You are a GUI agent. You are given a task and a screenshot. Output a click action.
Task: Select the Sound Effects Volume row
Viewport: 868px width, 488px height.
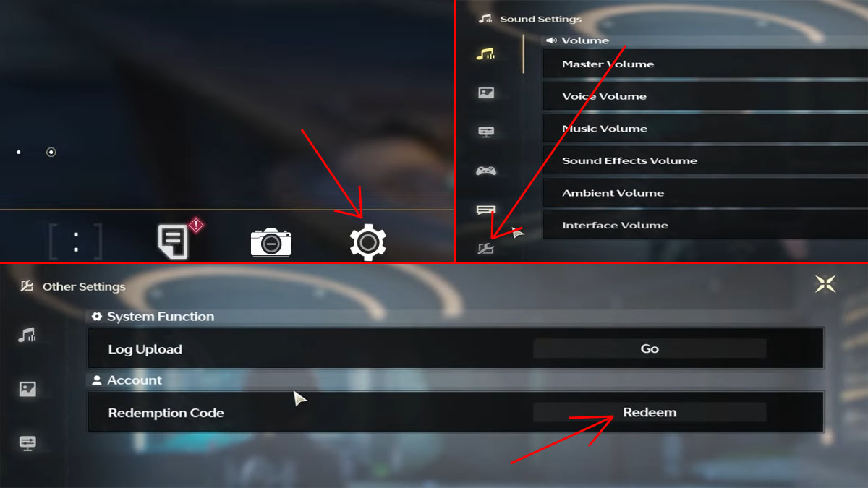[705, 160]
